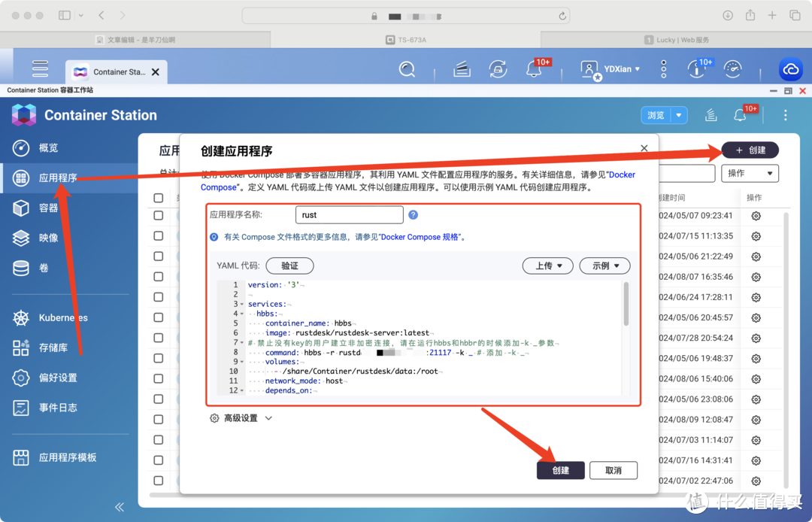This screenshot has width=812, height=522.
Task: Open Container Station vertical dots menu
Action: 786,115
